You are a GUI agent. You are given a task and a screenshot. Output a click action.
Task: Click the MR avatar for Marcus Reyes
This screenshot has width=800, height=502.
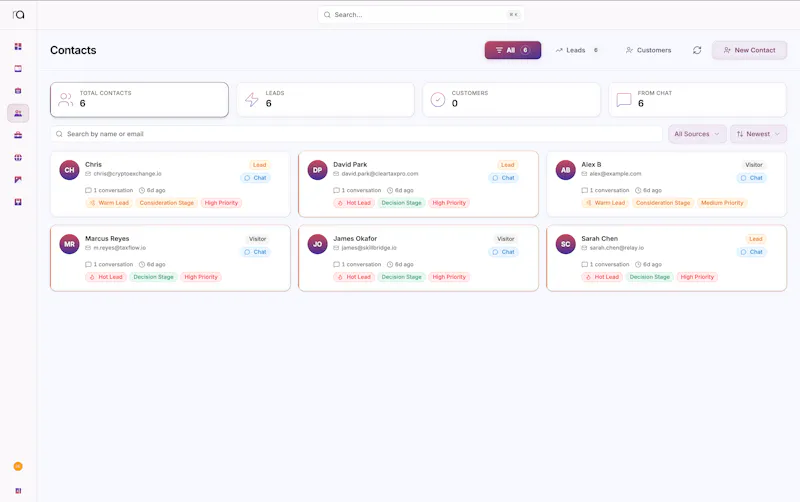(x=69, y=244)
